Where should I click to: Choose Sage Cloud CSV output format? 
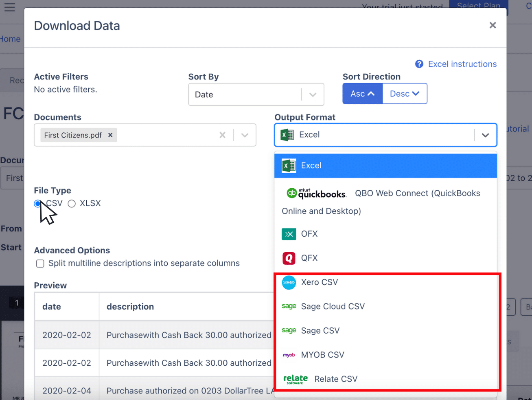click(x=385, y=306)
